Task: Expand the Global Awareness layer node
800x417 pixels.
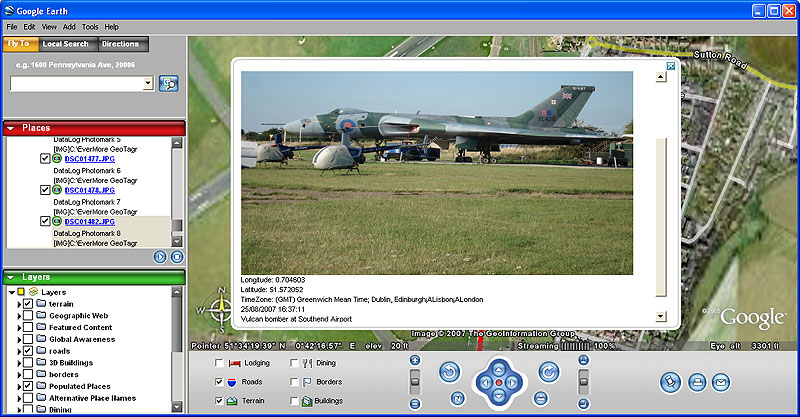Action: click(19, 339)
